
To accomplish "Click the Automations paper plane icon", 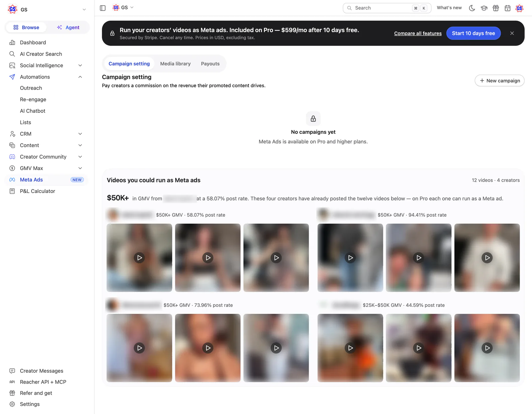I will tap(12, 77).
